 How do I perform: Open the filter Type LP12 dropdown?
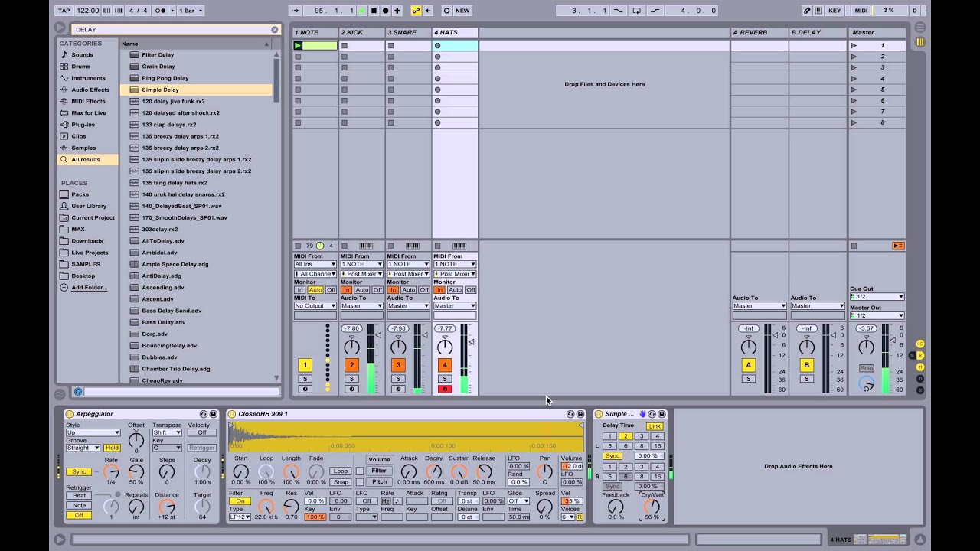(240, 517)
